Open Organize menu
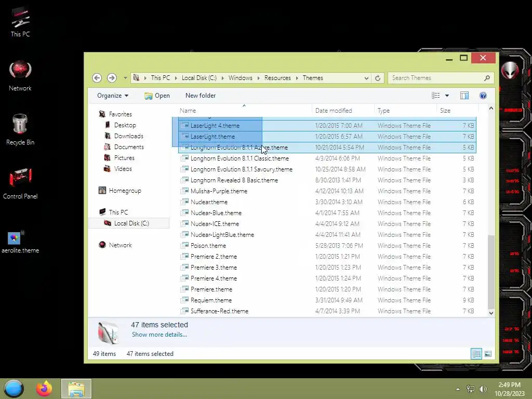The height and width of the screenshot is (399, 532). pyautogui.click(x=113, y=96)
